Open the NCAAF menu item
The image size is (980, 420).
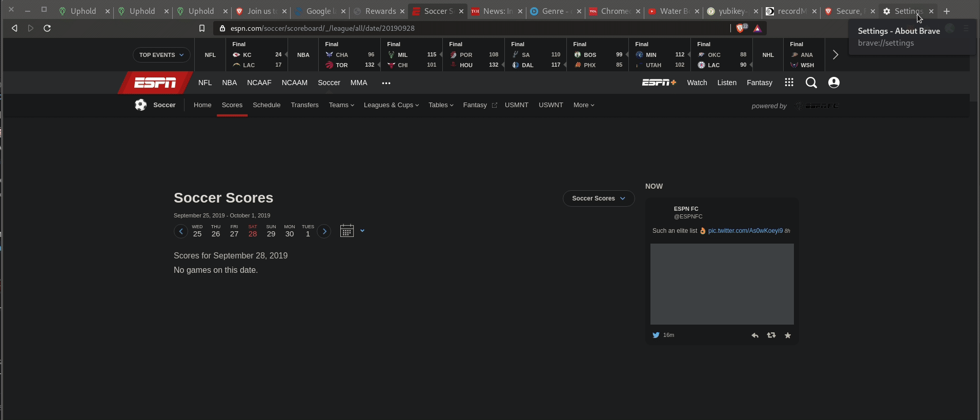pyautogui.click(x=259, y=83)
